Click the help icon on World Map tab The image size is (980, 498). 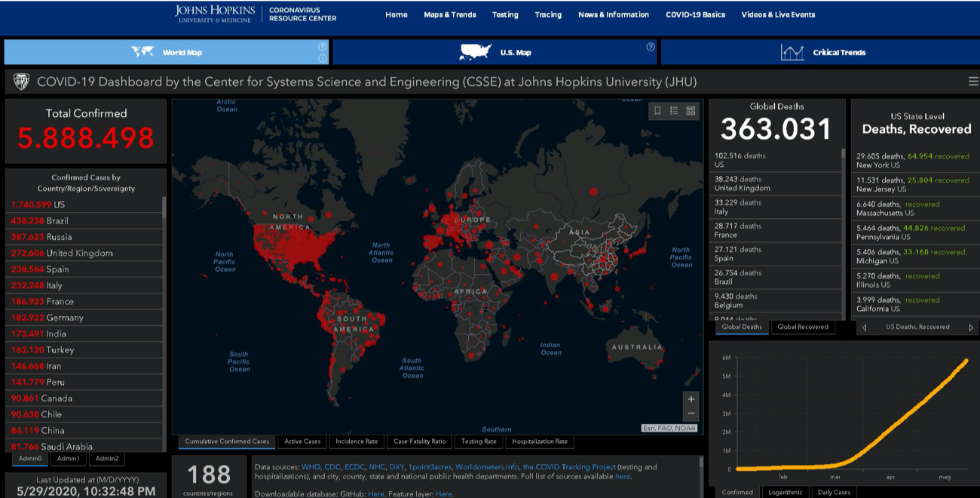pos(323,47)
